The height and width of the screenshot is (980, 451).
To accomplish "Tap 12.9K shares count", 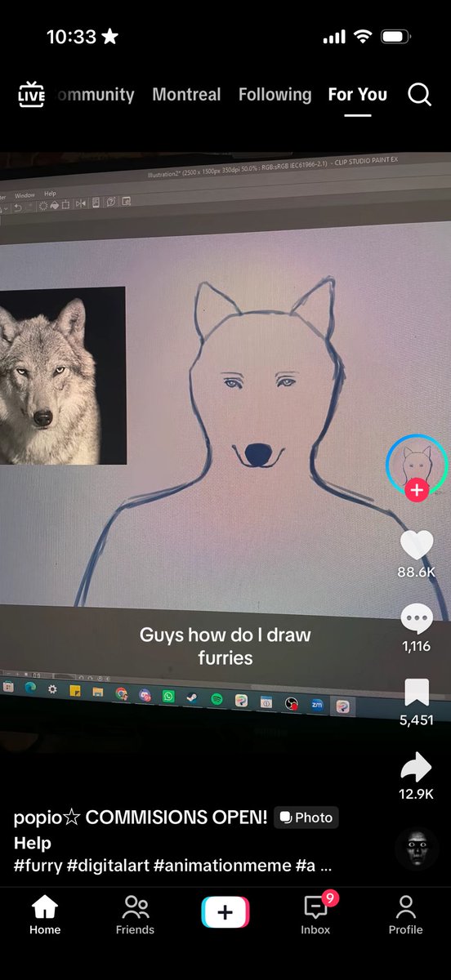I will tap(417, 794).
